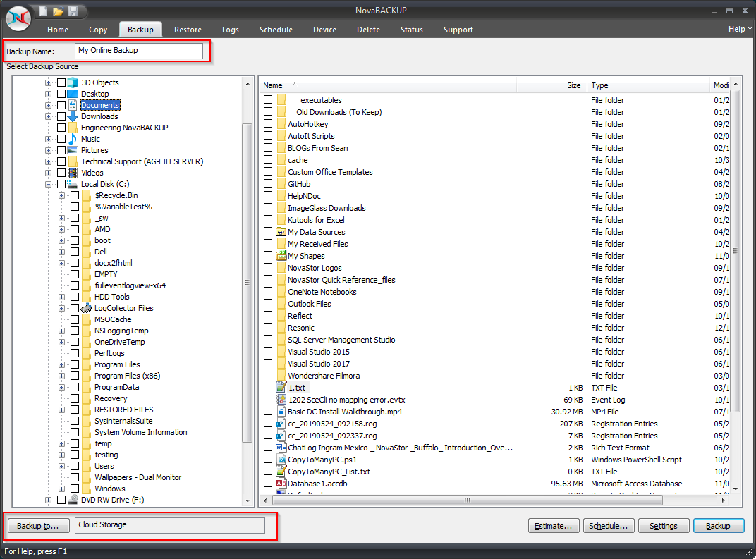
Task: Click the file list horizontal scrollbar thumb
Action: coord(467,500)
